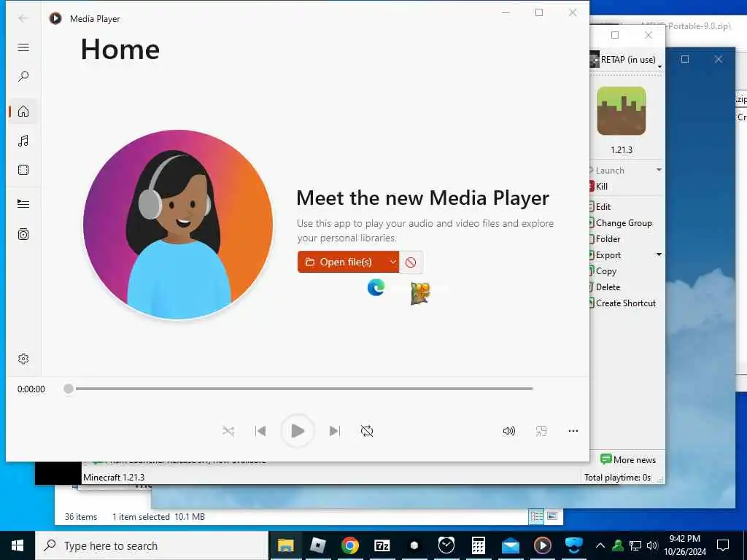Click the taskbar search box

(152, 545)
